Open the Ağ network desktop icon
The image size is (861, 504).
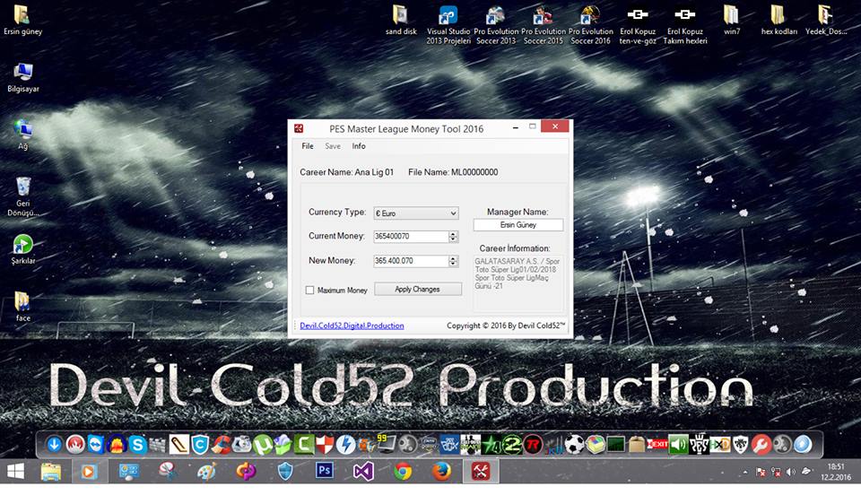pyautogui.click(x=22, y=135)
